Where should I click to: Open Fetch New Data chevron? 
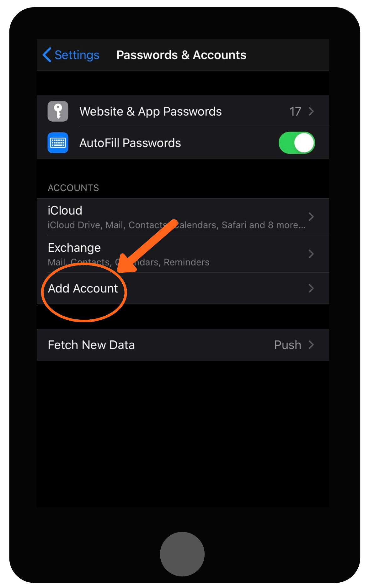[x=311, y=345]
